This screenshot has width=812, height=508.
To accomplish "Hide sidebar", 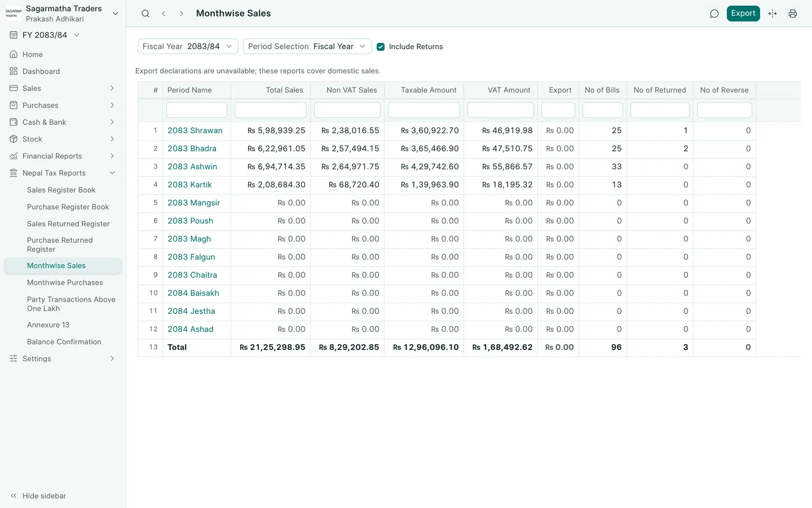I will tap(38, 496).
